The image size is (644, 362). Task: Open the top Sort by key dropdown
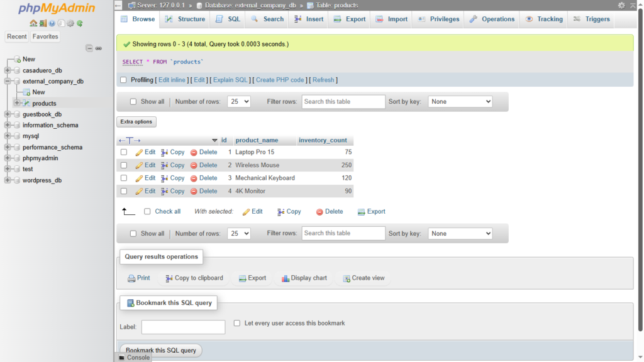[x=460, y=101]
